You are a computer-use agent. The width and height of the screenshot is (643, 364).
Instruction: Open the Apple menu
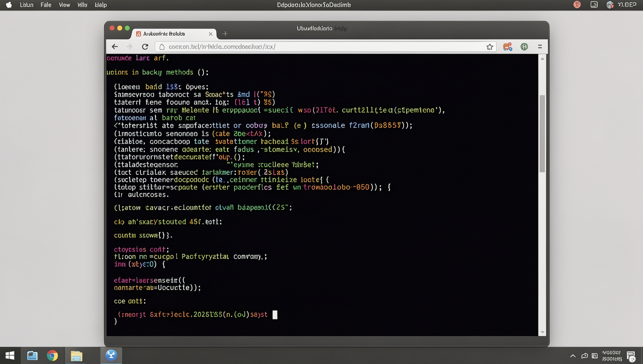coord(9,5)
